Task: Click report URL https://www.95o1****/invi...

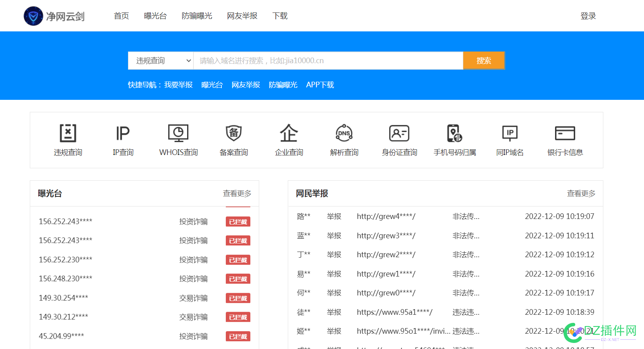Action: (403, 331)
